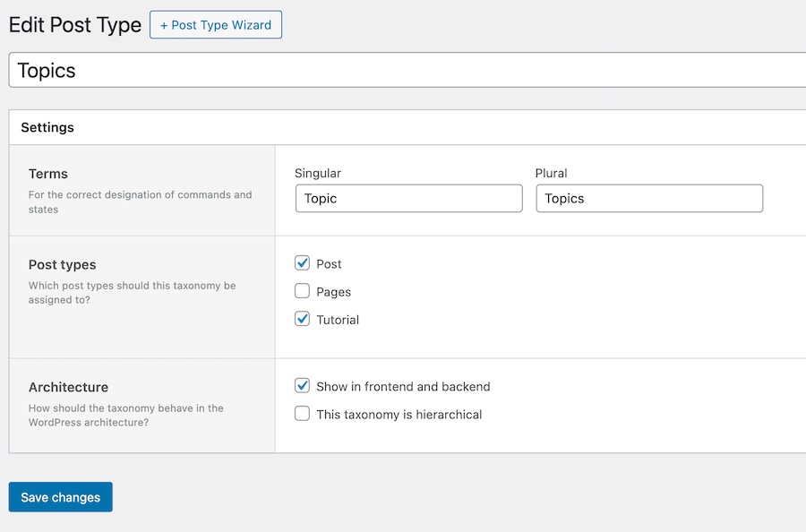Click the Post types section label
This screenshot has height=532, width=806.
pyautogui.click(x=62, y=265)
